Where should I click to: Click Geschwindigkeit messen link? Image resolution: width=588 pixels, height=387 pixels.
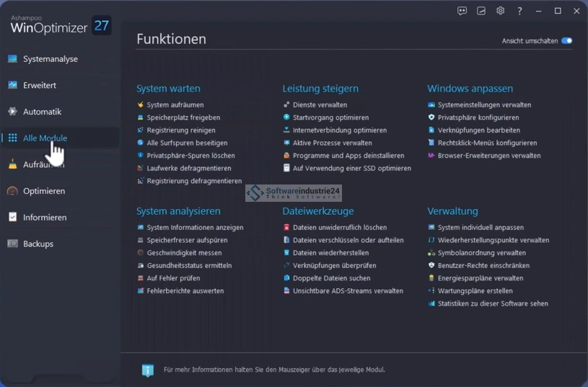[184, 253]
